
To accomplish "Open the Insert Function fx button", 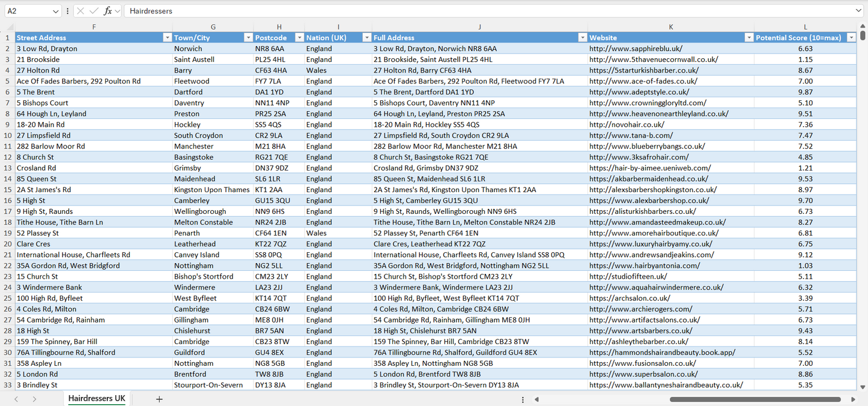I will point(108,11).
